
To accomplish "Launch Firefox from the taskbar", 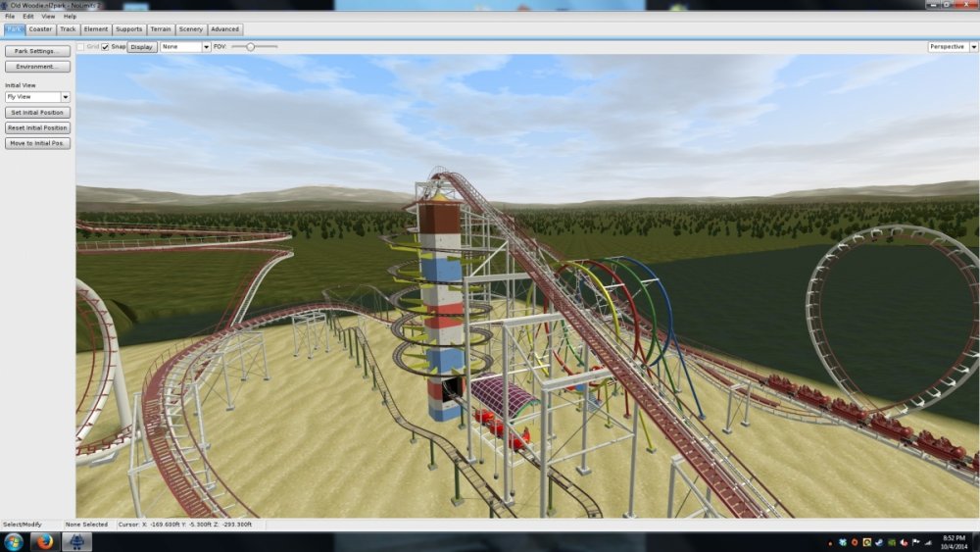I will pos(45,542).
